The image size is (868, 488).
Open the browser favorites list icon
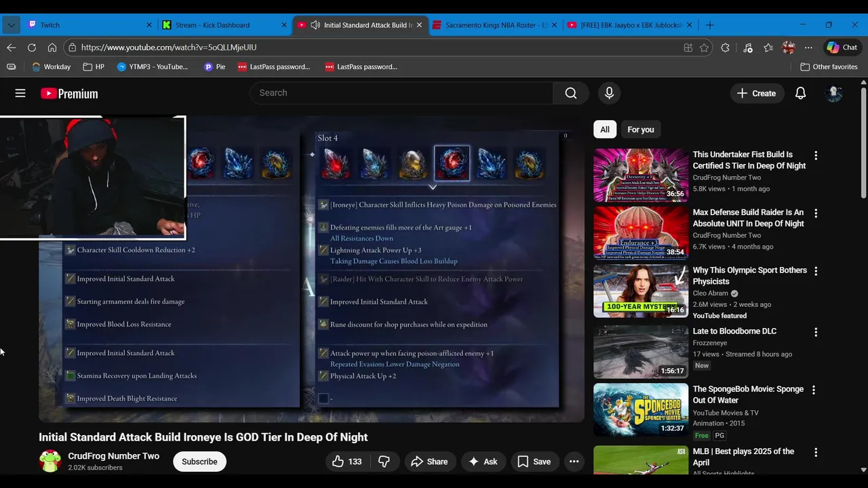[768, 47]
